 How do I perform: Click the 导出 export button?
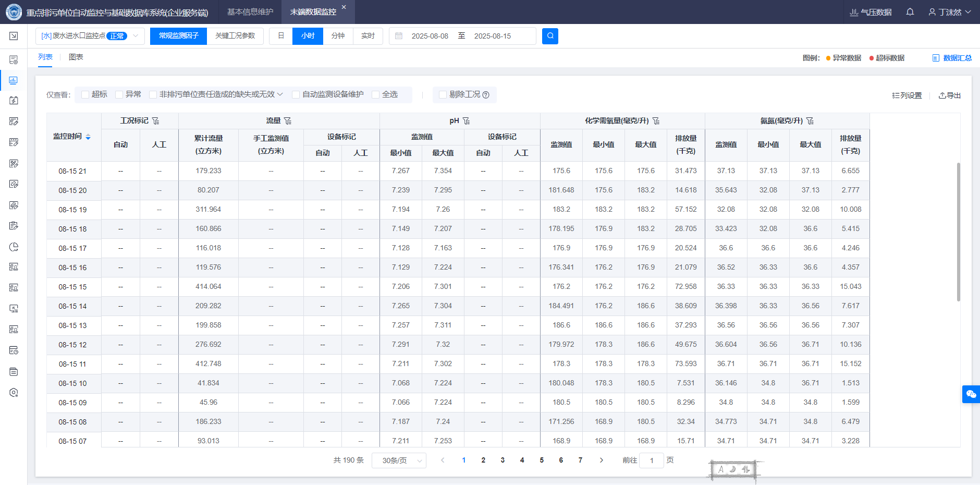pos(949,95)
